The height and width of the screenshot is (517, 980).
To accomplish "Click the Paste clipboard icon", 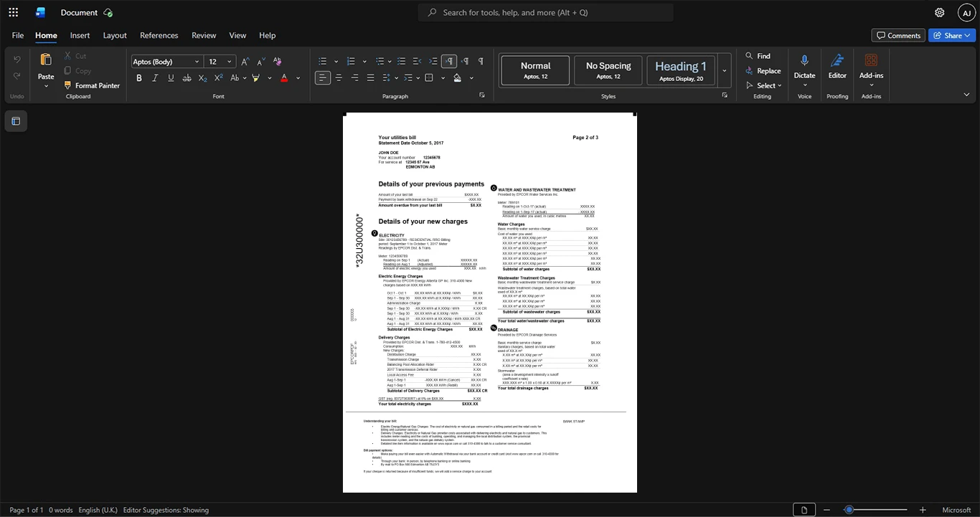I will [x=46, y=60].
